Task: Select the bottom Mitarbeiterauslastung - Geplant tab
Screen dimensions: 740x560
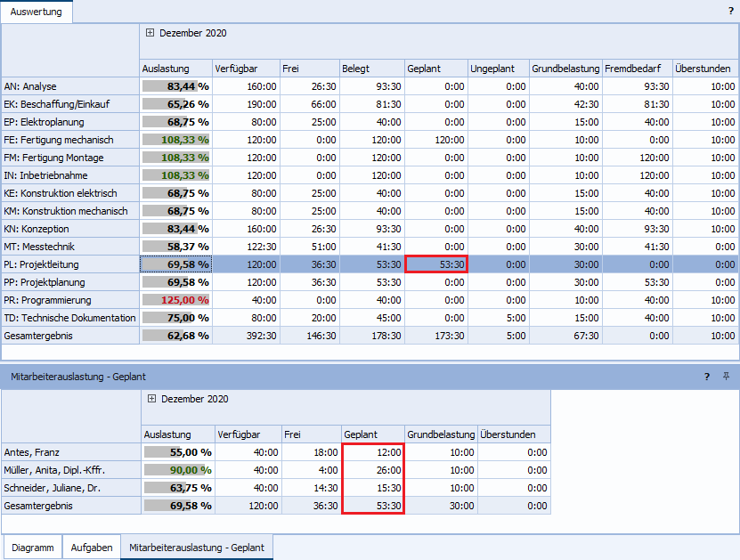Action: (197, 548)
